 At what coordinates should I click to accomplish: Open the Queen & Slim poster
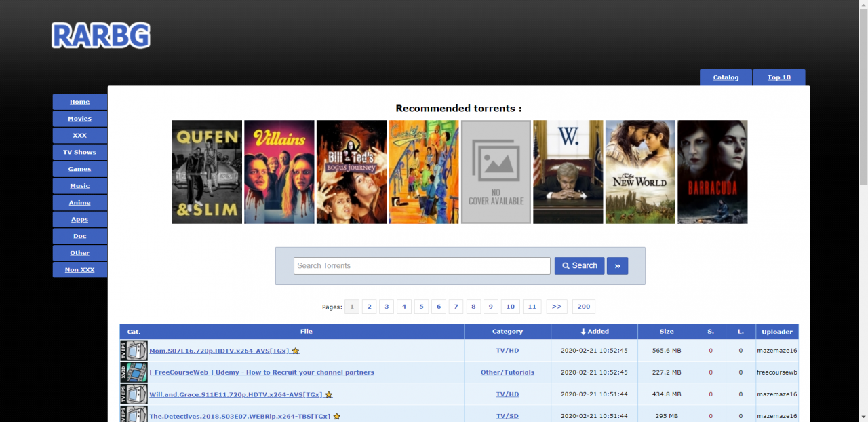(207, 172)
